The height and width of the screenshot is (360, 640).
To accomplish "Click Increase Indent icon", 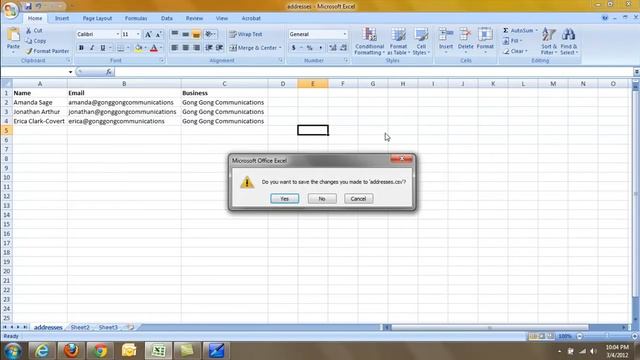I will click(220, 48).
